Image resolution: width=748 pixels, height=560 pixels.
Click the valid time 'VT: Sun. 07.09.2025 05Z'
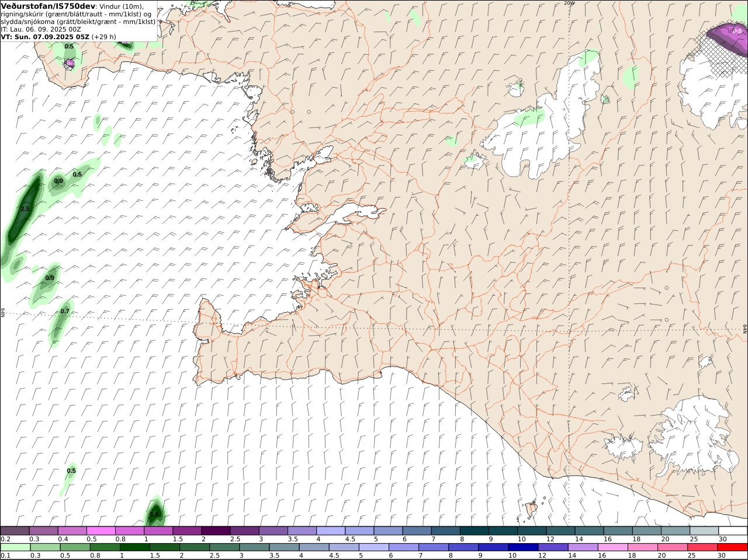tap(45, 36)
